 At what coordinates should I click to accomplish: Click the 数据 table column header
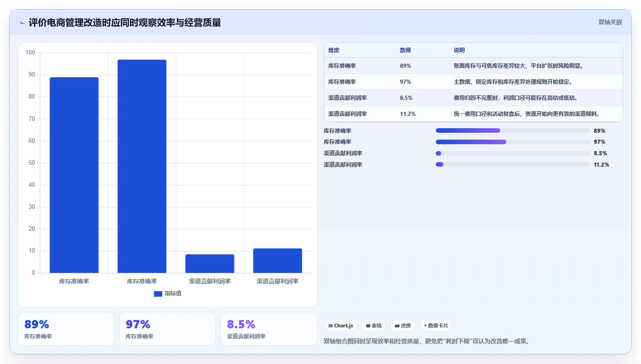click(405, 50)
